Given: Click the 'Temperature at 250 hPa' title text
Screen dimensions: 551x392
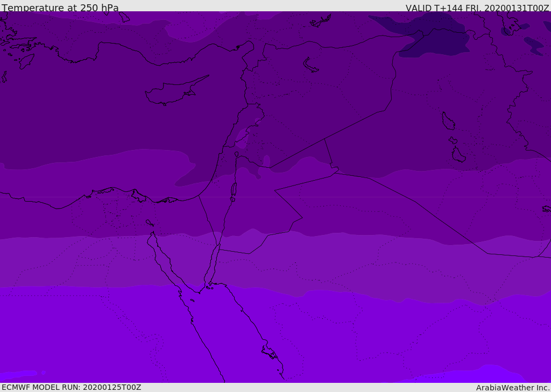Looking at the screenshot, I should [x=60, y=8].
